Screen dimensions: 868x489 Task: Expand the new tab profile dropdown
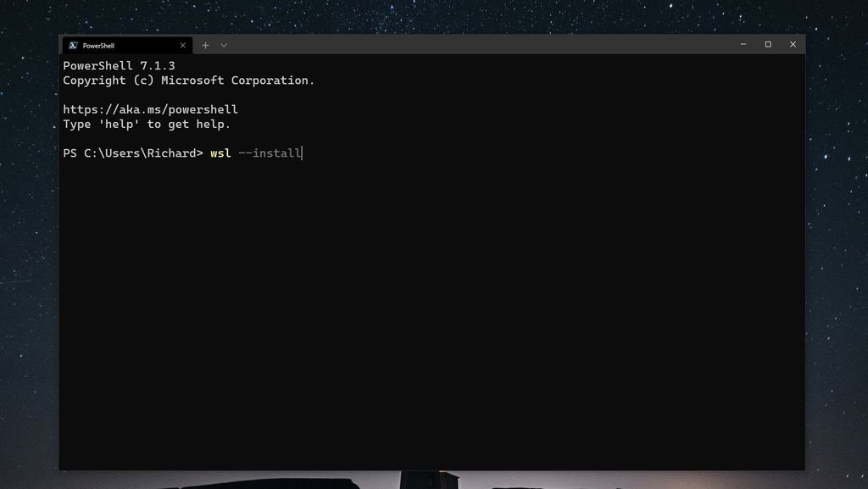pos(224,46)
